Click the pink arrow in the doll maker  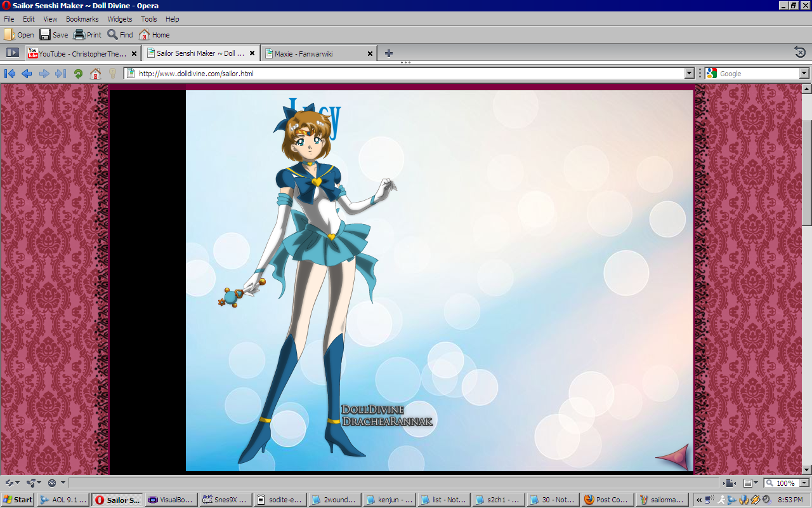pyautogui.click(x=673, y=456)
